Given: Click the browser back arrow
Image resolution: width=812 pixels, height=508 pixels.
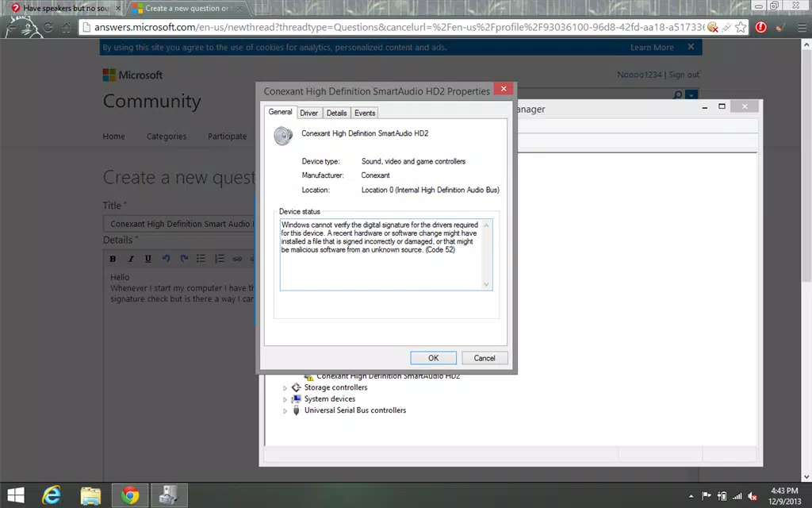Looking at the screenshot, I should coord(13,27).
